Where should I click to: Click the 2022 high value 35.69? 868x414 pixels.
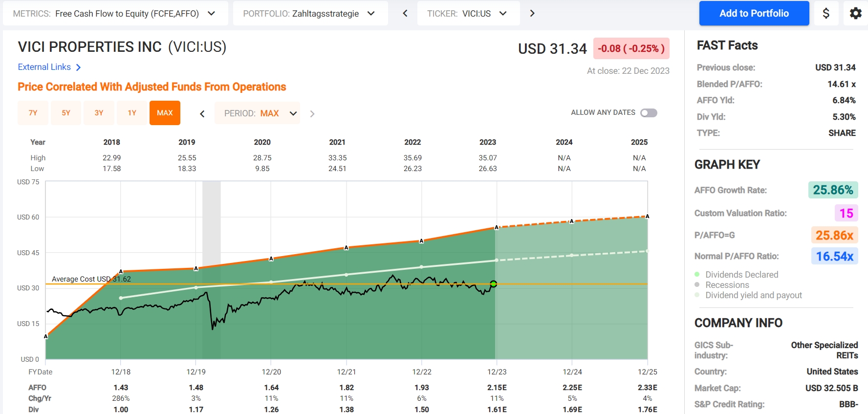coord(412,158)
